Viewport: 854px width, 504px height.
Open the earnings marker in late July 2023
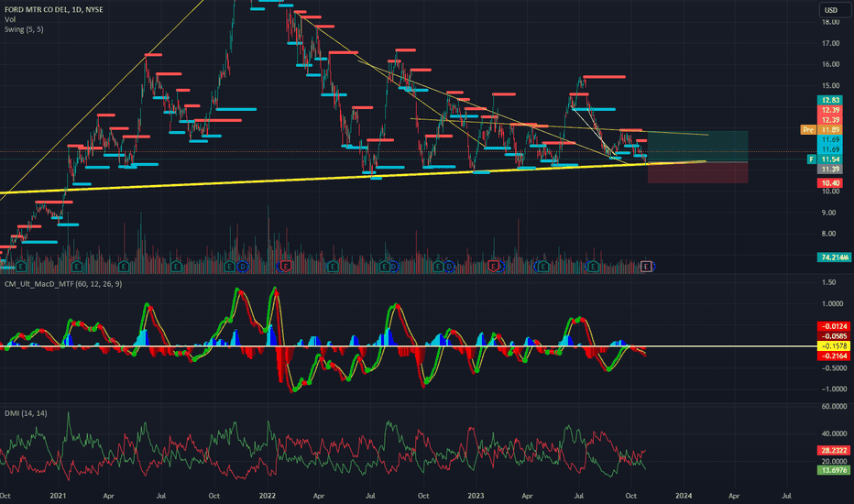pos(593,267)
